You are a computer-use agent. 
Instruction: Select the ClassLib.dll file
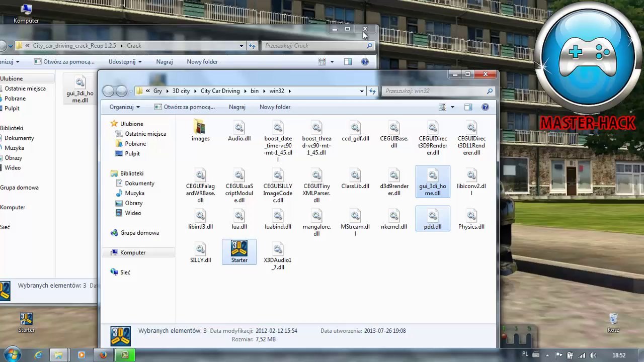tap(355, 179)
